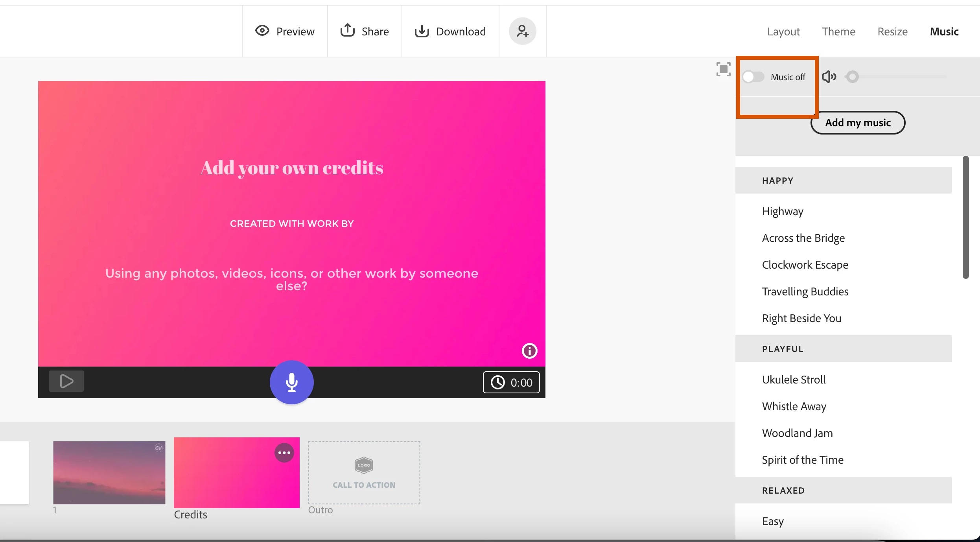Select slide 1 sunset thumbnail
This screenshot has width=980, height=542.
[x=109, y=472]
